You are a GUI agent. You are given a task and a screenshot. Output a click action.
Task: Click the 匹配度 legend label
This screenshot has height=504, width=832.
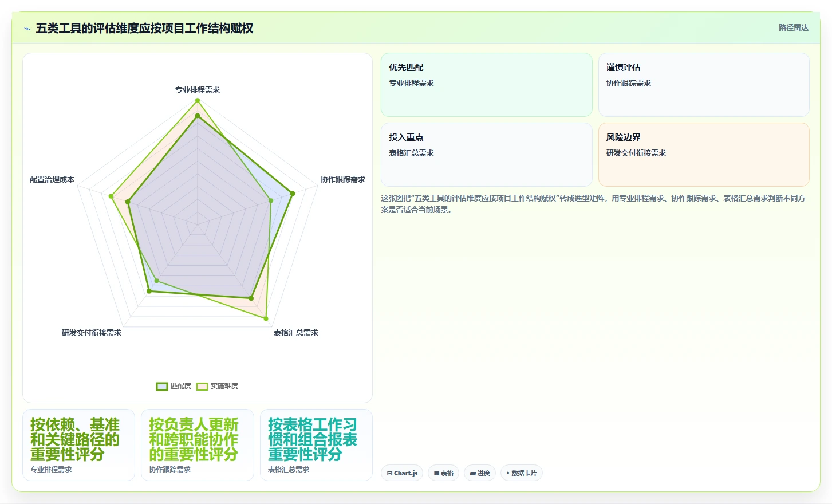[181, 386]
